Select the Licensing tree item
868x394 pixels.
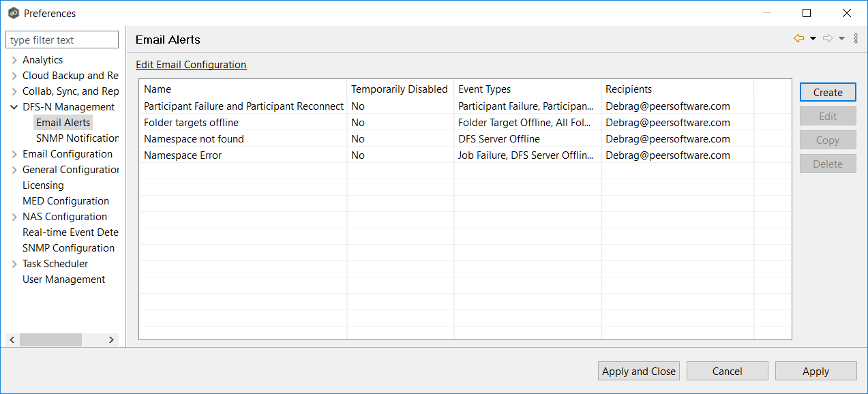43,185
